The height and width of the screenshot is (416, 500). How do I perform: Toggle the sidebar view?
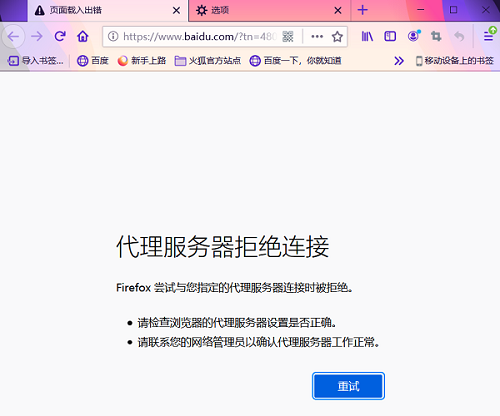(390, 36)
